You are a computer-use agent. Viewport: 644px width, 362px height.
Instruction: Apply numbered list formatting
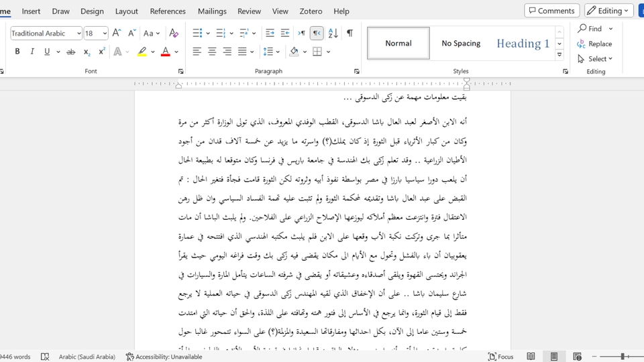tap(221, 34)
